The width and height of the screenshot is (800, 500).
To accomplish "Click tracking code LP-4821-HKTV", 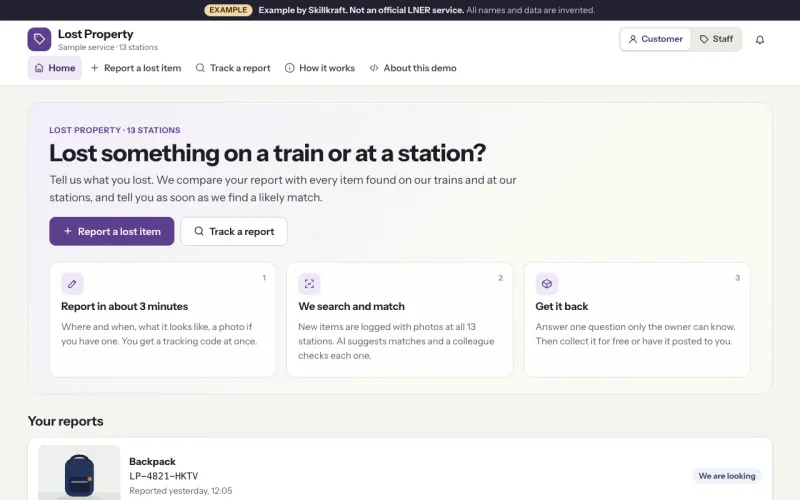I will click(x=163, y=476).
